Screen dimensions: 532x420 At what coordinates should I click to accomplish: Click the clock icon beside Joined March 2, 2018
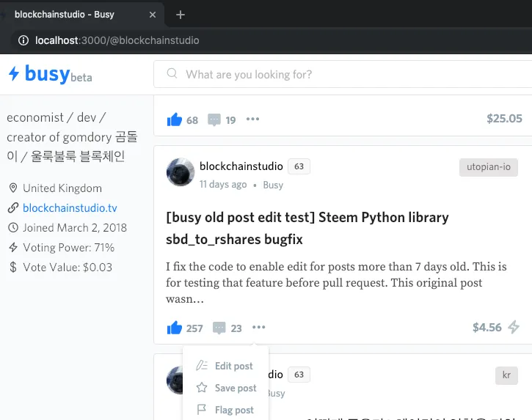[x=13, y=227]
